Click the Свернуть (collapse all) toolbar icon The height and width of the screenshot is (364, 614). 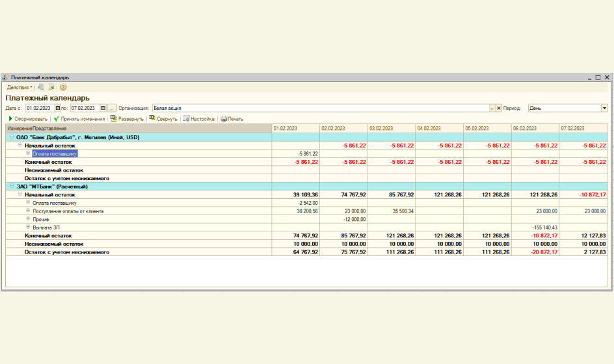click(x=163, y=119)
